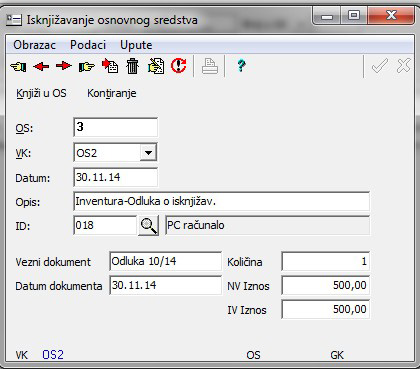This screenshot has height=369, width=420.
Task: Delete record with the trash can icon
Action: 132,66
